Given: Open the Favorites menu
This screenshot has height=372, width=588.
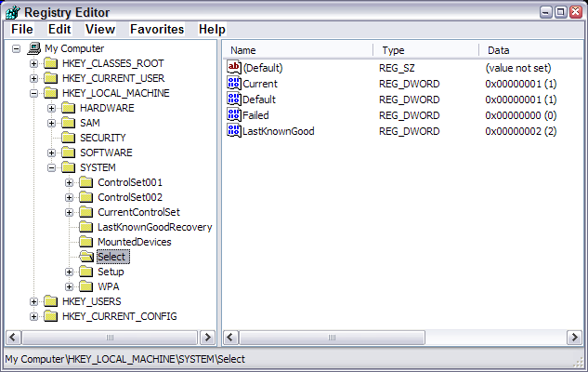Looking at the screenshot, I should pos(157,29).
